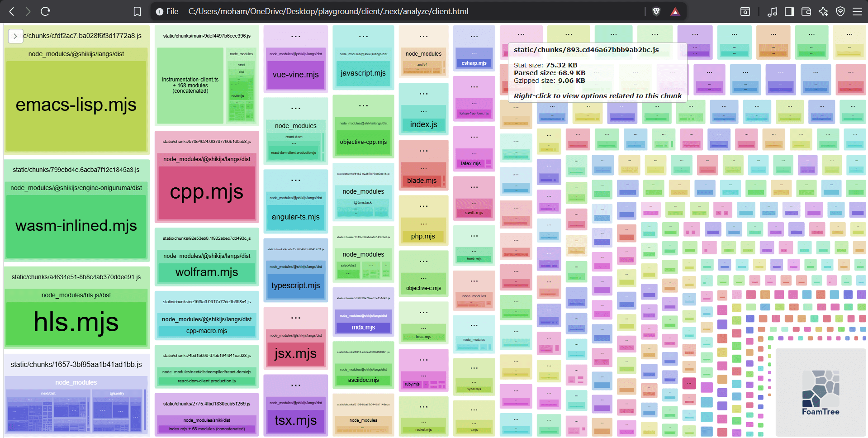Viewport: 868px width, 438px height.
Task: Select the racket.mjs module block
Action: coord(423,429)
